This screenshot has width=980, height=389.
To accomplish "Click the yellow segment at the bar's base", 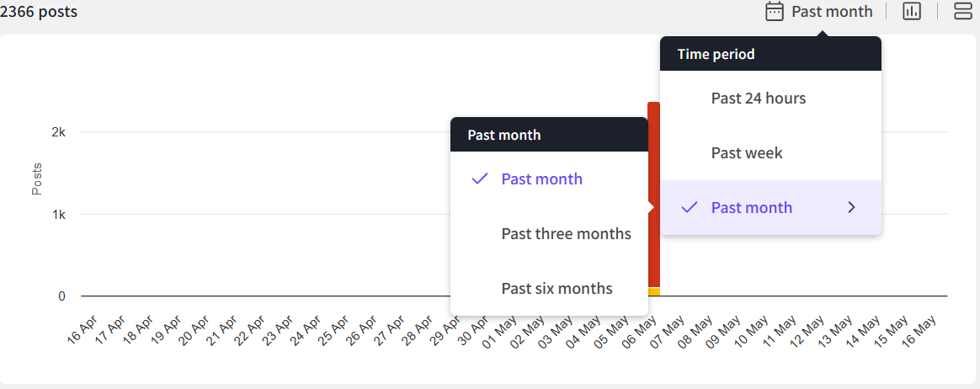I will 653,291.
